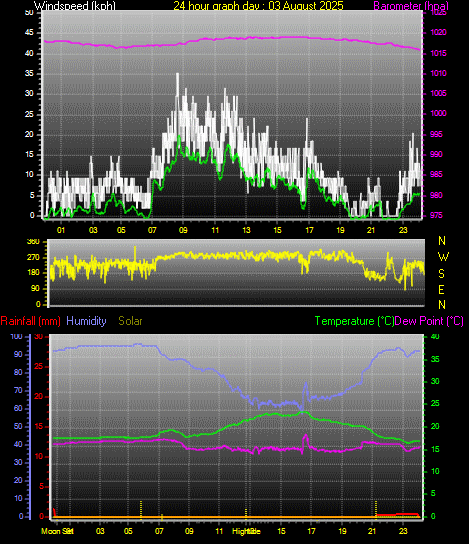Click hour 17 on windspeed time axis
469x544 pixels.
tap(309, 230)
